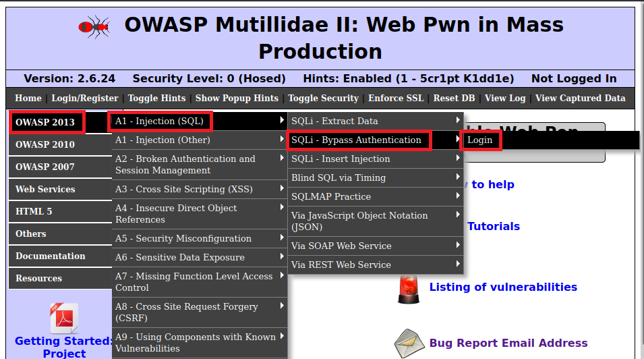The height and width of the screenshot is (359, 644).
Task: Select Via JavaScript Object Notation (JSON) item
Action: (x=376, y=221)
